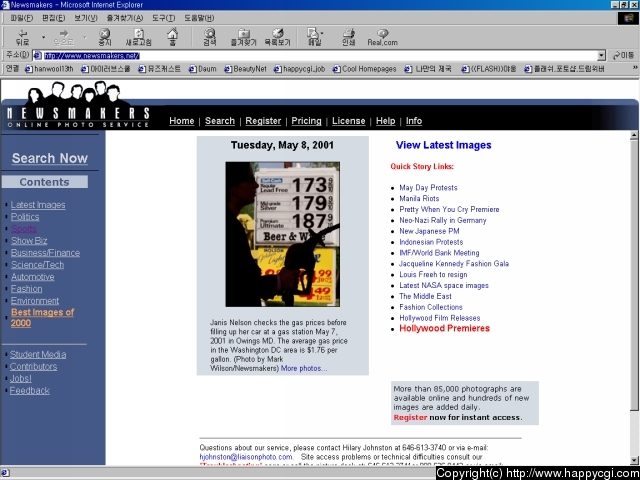Open the Search magnifier toolbar icon

point(209,37)
